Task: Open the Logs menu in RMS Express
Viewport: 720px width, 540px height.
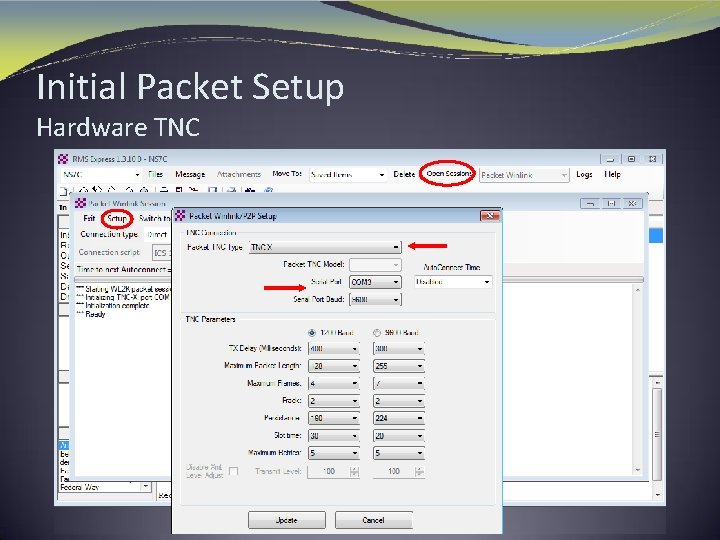Action: 584,174
